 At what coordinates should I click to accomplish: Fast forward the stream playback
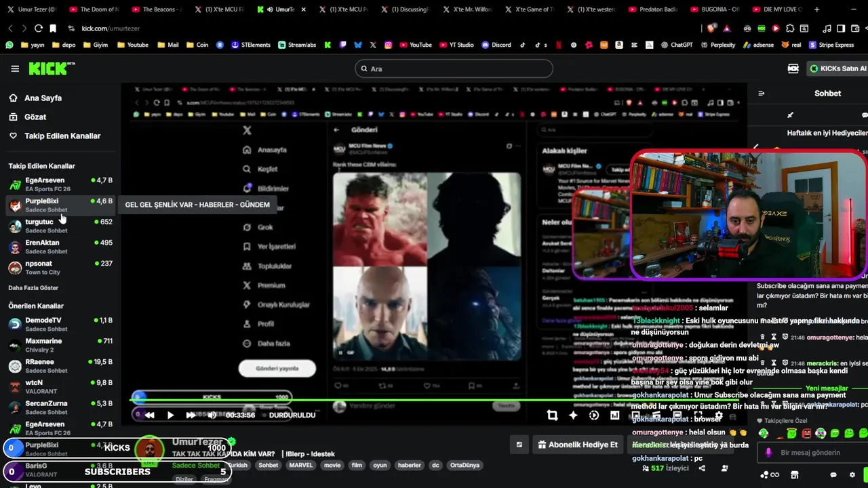[x=191, y=415]
